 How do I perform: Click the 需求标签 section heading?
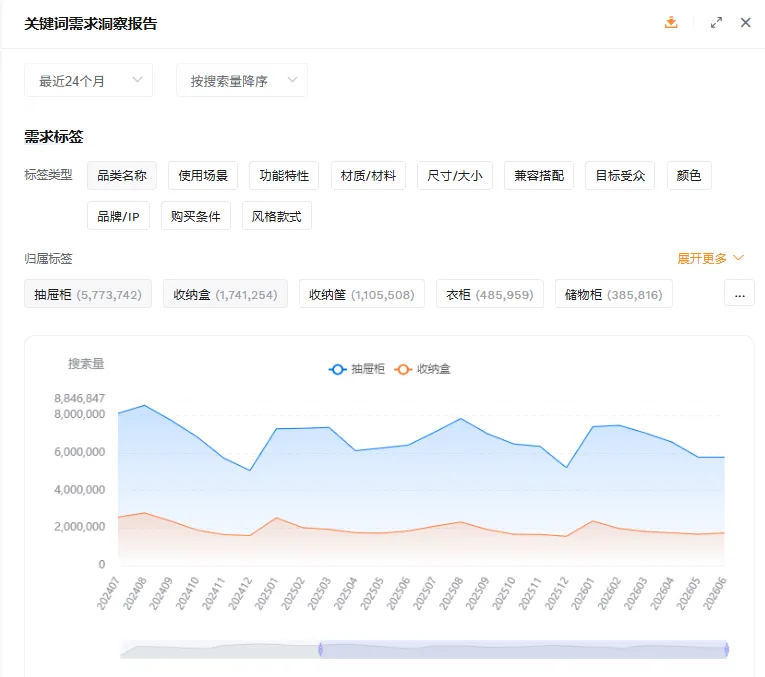click(x=54, y=137)
